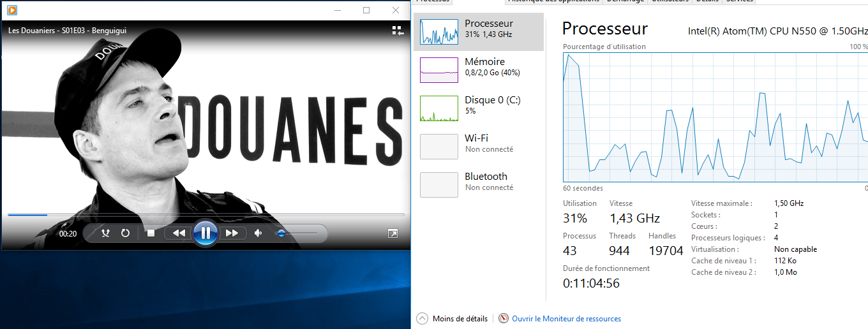Viewport: 868px width, 329px height.
Task: Skip forward with the next button
Action: (232, 233)
